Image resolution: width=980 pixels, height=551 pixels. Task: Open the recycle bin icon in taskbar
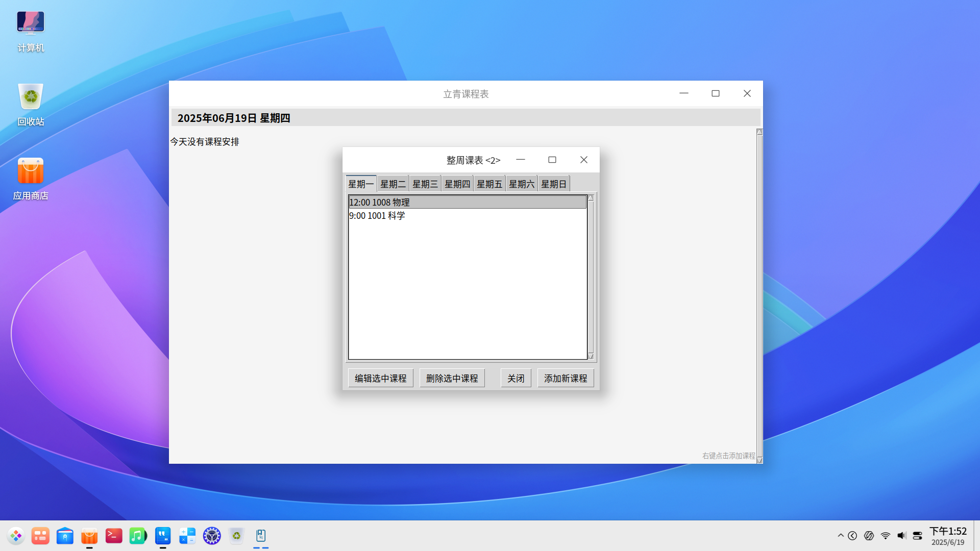click(236, 536)
